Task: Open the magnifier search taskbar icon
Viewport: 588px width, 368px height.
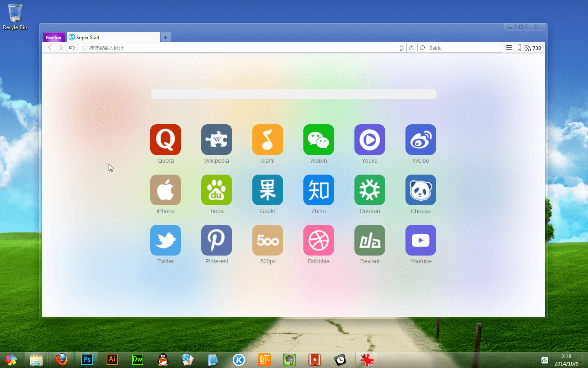Action: click(188, 360)
